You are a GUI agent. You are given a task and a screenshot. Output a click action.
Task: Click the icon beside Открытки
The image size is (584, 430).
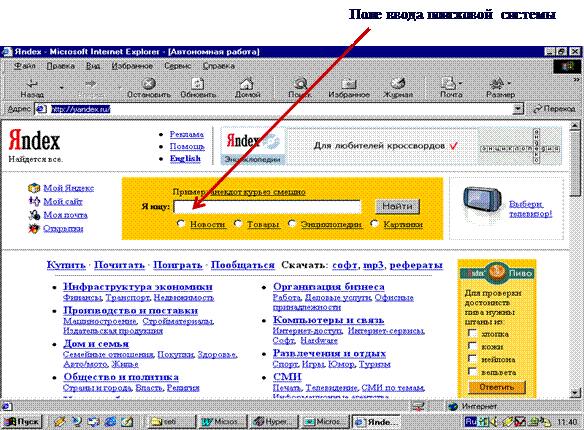tap(34, 228)
